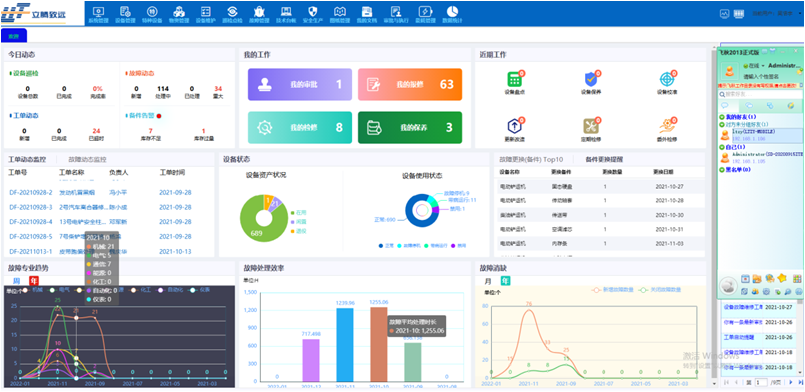Open the 在线 status dropdown in chat panel
This screenshot has width=805, height=392.
tap(754, 66)
